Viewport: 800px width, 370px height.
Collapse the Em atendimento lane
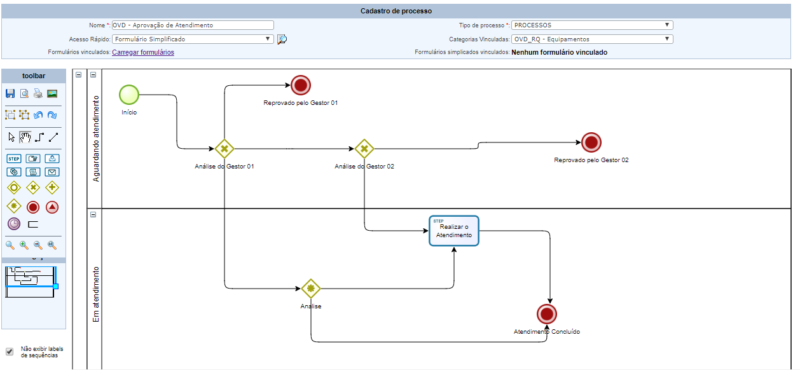(93, 214)
